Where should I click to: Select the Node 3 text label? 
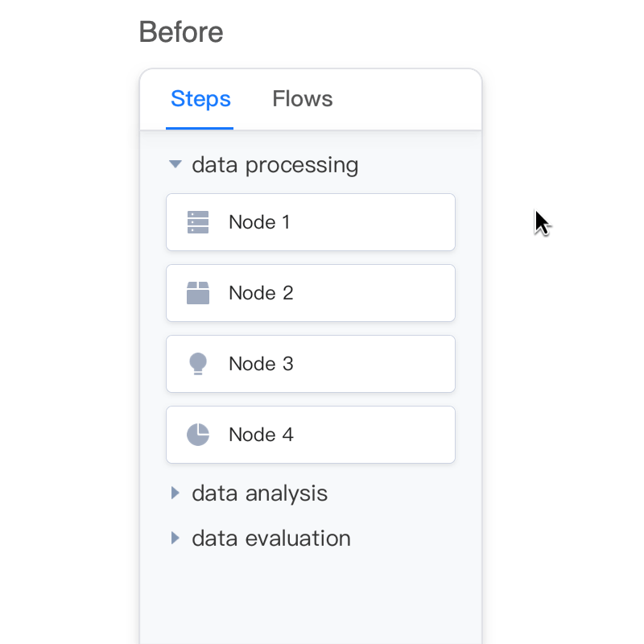[x=261, y=364]
